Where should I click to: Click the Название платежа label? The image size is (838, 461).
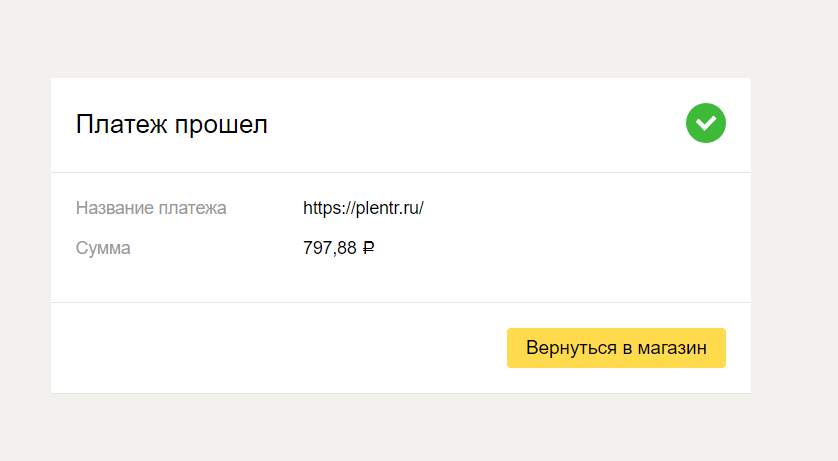point(151,208)
